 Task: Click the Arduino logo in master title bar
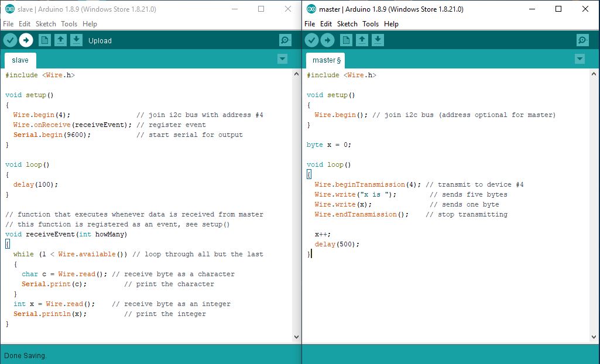pyautogui.click(x=311, y=9)
